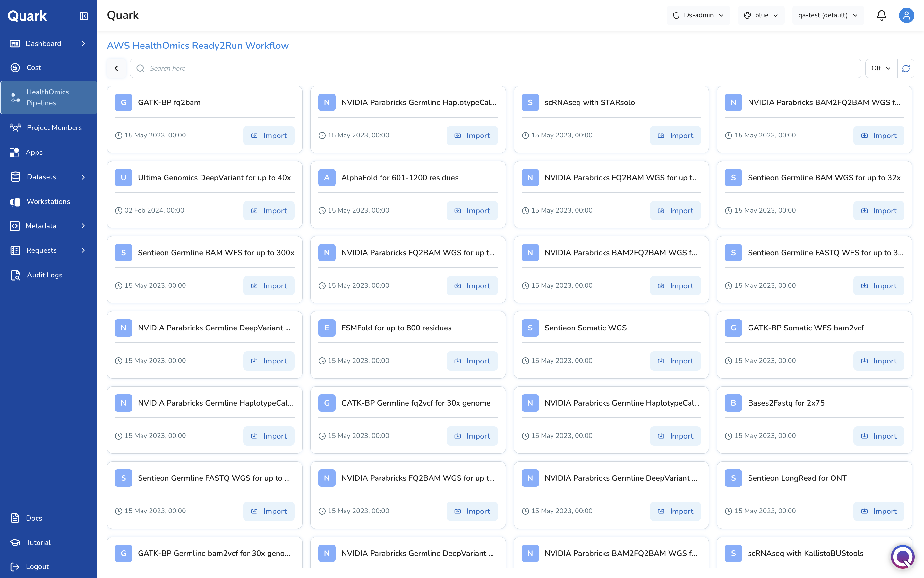Import the Bases2Fastq for 2x75 workflow
The height and width of the screenshot is (578, 924).
click(x=878, y=436)
